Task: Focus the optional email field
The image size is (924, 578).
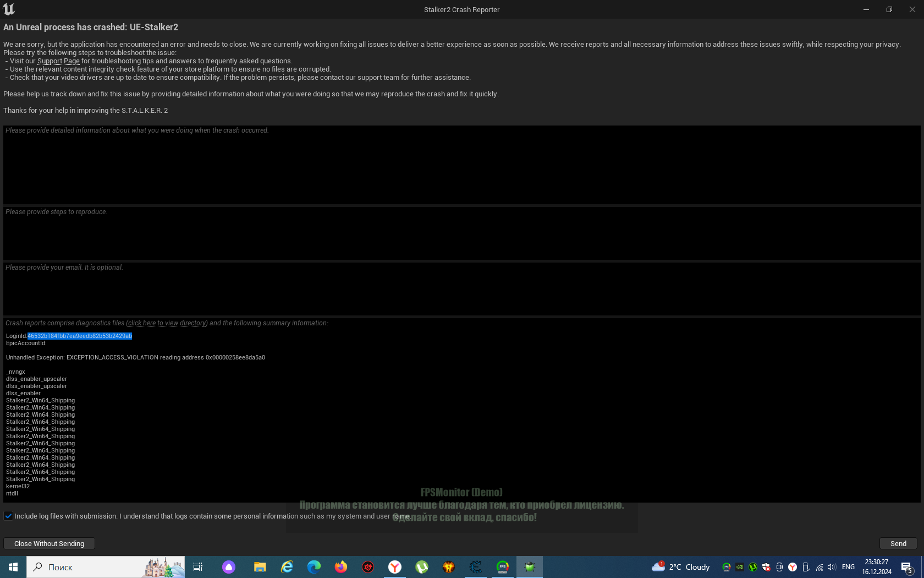Action: (462, 289)
